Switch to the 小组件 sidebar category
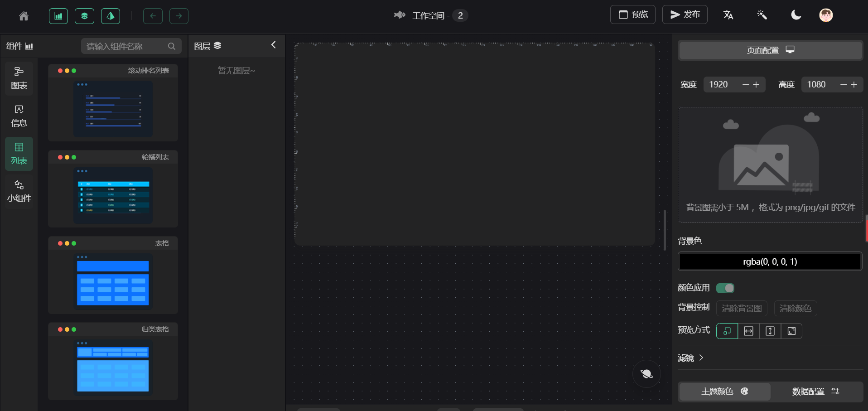The height and width of the screenshot is (411, 868). click(x=19, y=191)
